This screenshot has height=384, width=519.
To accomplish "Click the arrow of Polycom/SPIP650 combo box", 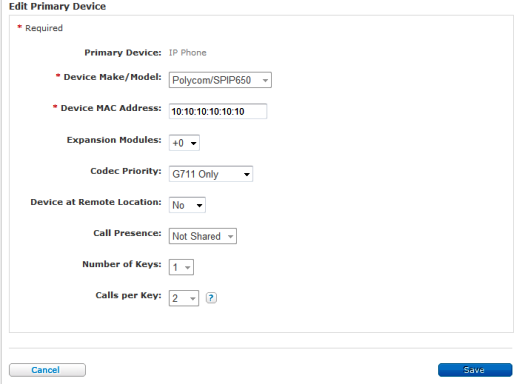I will 265,80.
